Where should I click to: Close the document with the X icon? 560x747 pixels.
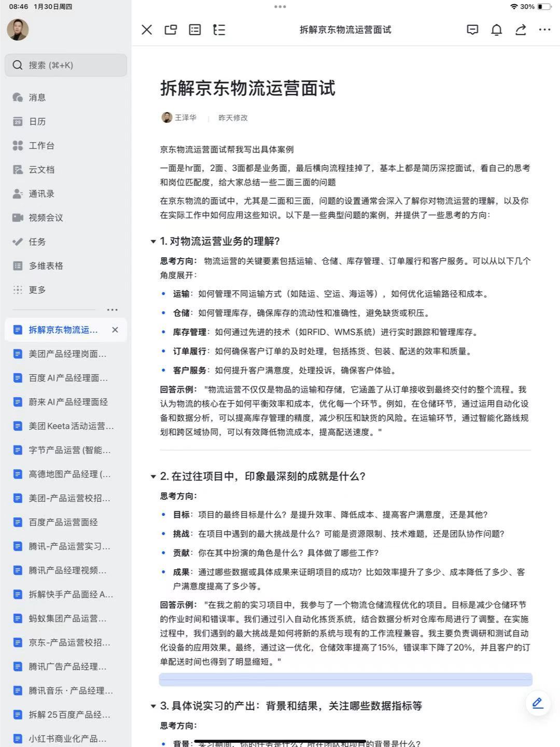147,30
